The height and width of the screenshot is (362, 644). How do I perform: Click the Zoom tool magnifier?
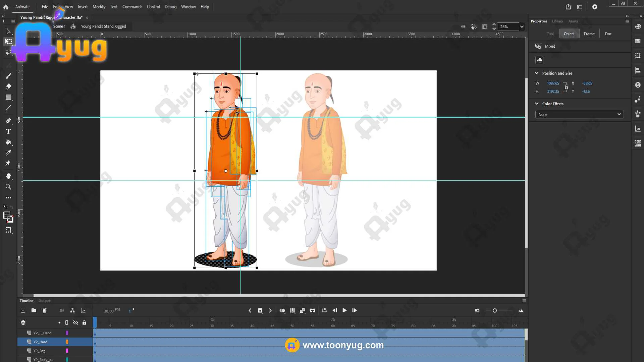pyautogui.click(x=8, y=187)
